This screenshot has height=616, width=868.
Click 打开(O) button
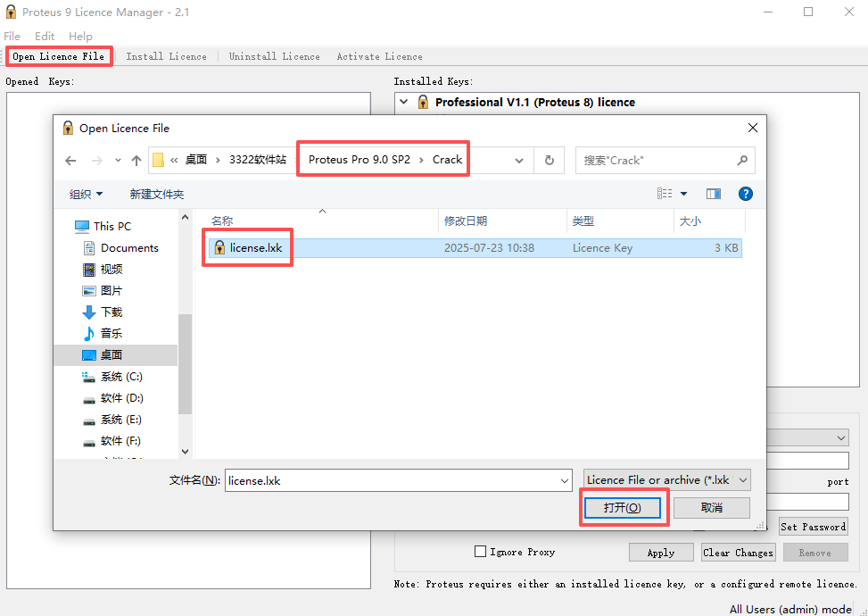(623, 507)
